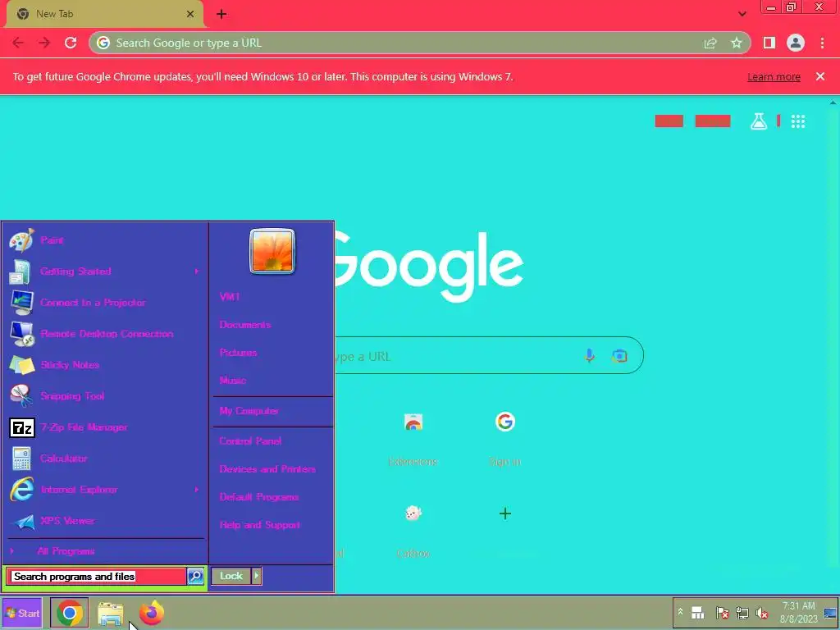Image resolution: width=840 pixels, height=630 pixels.
Task: Click the Show desktop taskbar icon
Action: pyautogui.click(x=830, y=613)
